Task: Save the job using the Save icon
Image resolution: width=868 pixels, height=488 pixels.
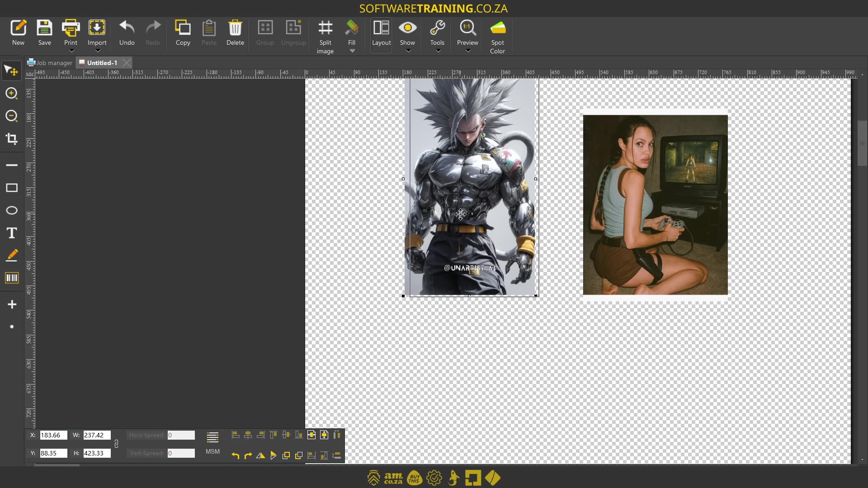Action: coord(44,28)
